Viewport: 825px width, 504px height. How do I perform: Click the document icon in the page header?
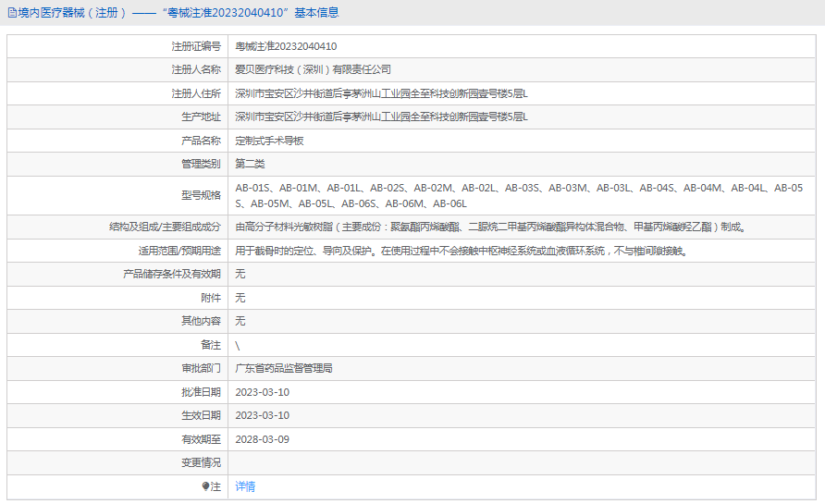[x=12, y=13]
